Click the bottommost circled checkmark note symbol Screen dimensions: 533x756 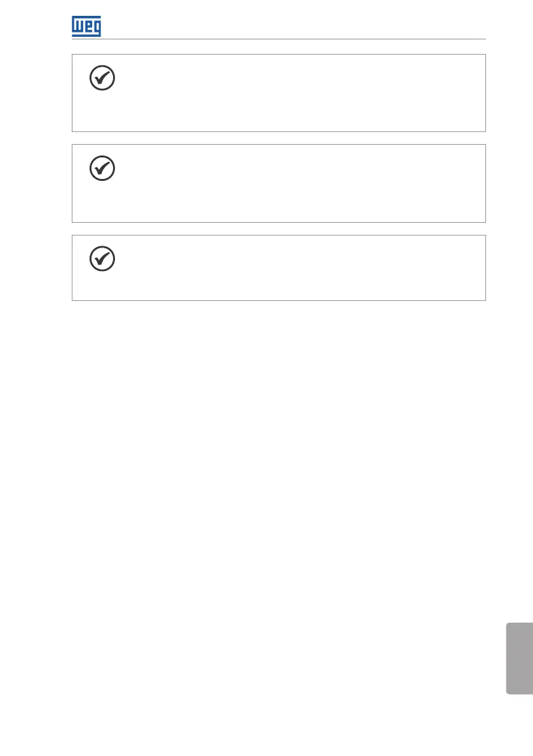tap(102, 259)
